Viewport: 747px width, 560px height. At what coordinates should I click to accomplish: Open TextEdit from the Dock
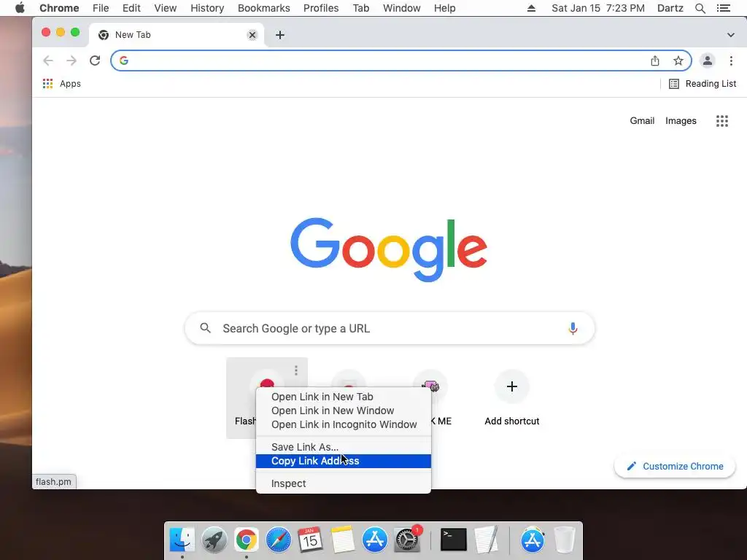tap(487, 540)
